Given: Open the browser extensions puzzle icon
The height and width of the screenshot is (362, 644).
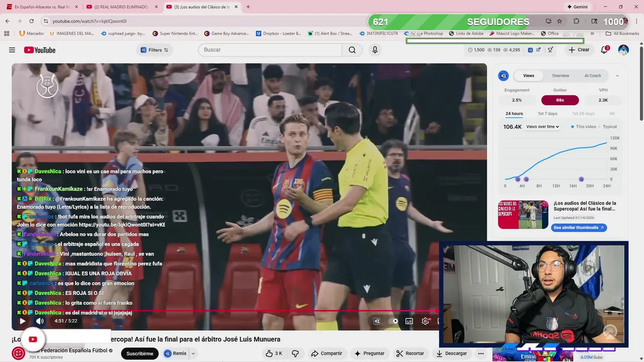Looking at the screenshot, I should click(577, 21).
